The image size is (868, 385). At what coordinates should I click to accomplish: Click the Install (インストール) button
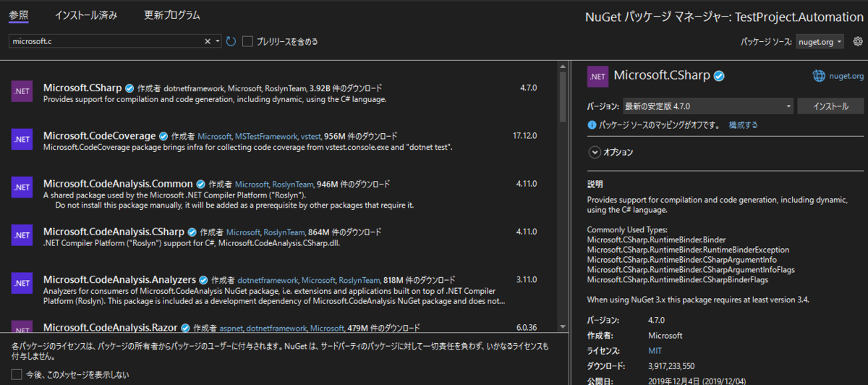coord(831,106)
